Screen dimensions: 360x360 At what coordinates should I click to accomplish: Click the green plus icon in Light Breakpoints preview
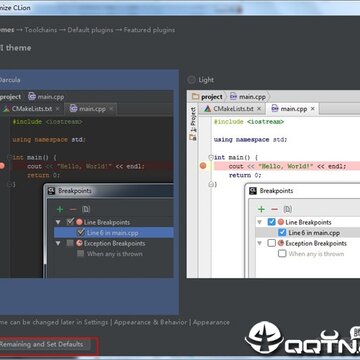(261, 209)
